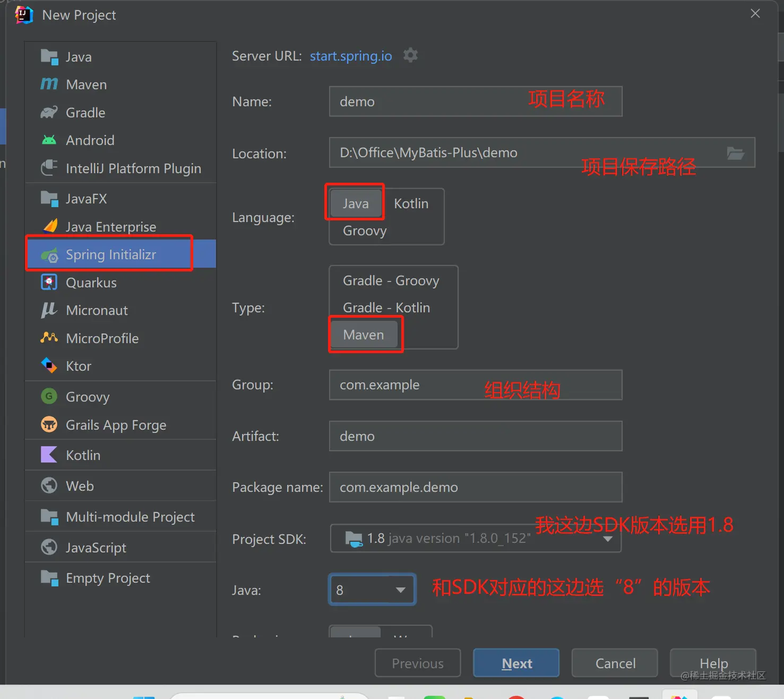784x699 pixels.
Task: Select Groovy as the language
Action: (x=365, y=231)
